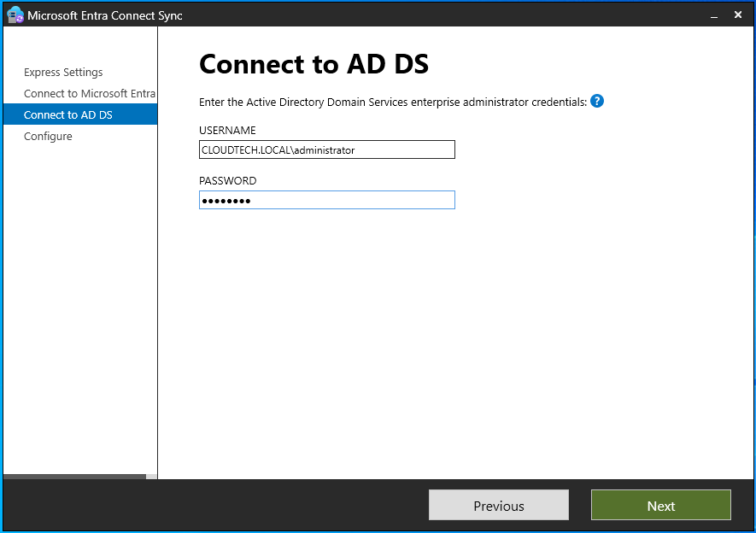Click the empty white area below Configure
Viewport: 756px width, 533px height.
[79, 299]
